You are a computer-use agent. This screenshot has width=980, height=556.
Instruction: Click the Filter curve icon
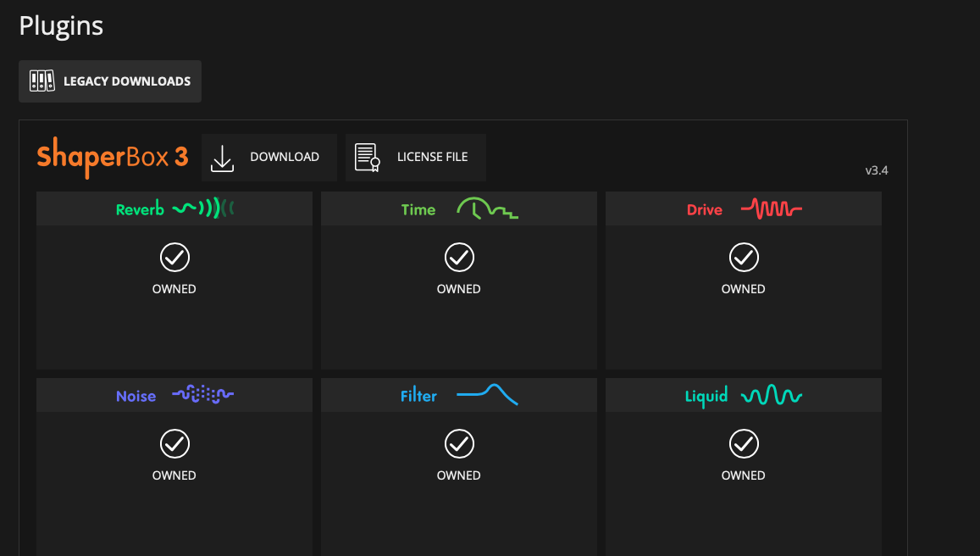[x=488, y=394]
